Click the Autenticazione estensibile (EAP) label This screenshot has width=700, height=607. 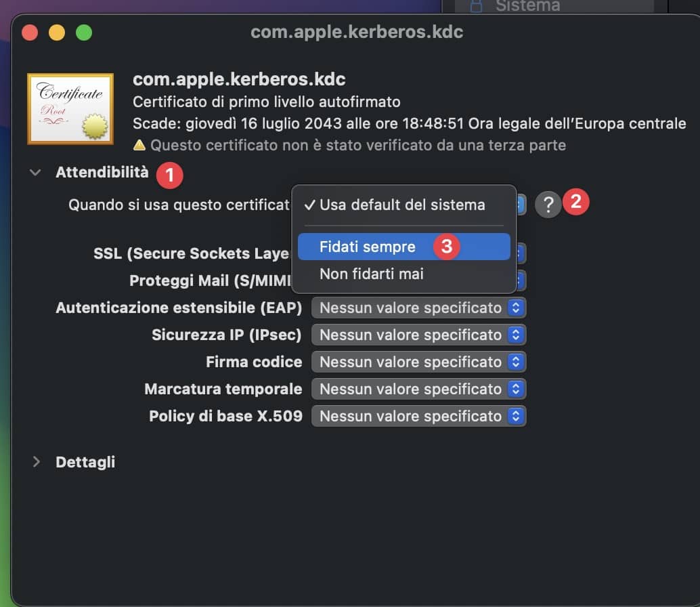(179, 308)
